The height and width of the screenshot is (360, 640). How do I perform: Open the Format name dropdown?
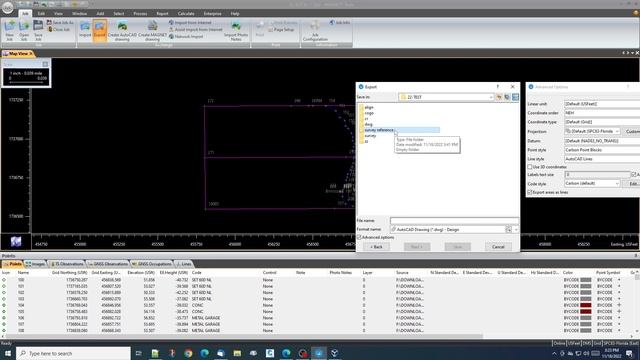[x=516, y=230]
